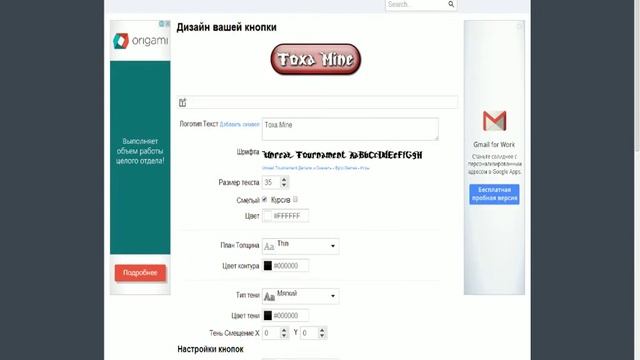Toggle the Смелый bold checkbox
This screenshot has height=360, width=640.
264,199
